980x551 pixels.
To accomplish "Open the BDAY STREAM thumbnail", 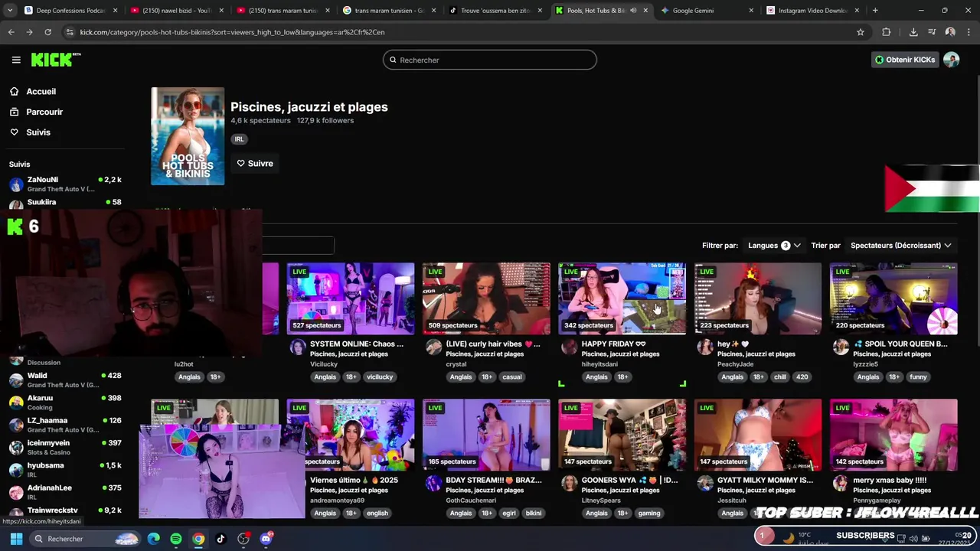I will pos(486,435).
